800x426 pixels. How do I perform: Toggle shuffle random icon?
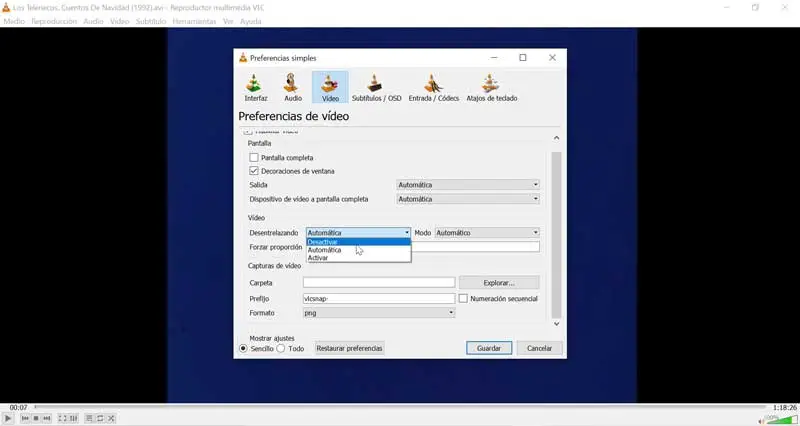(111, 418)
